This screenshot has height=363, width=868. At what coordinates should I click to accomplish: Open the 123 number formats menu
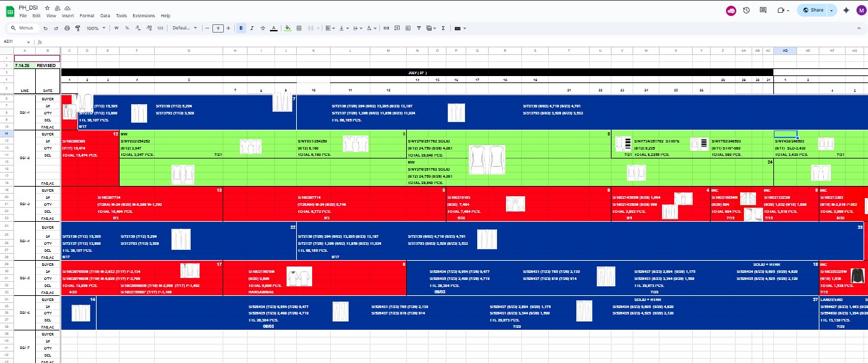click(160, 28)
